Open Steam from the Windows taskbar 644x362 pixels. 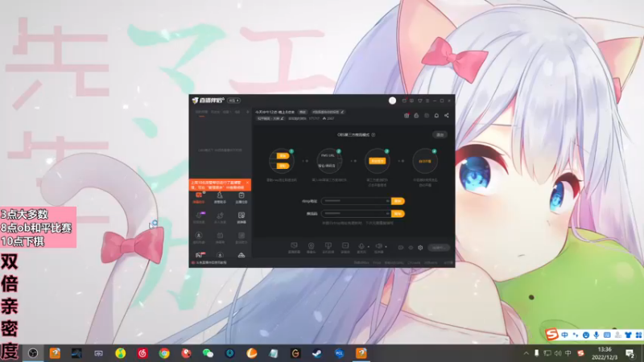(316, 353)
